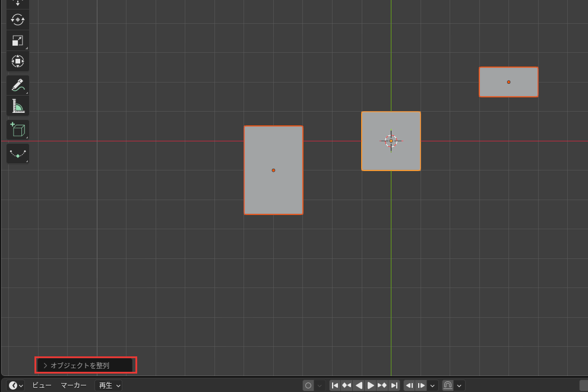The width and height of the screenshot is (588, 392).
Task: Select the Annotate pencil tool
Action: (18, 85)
